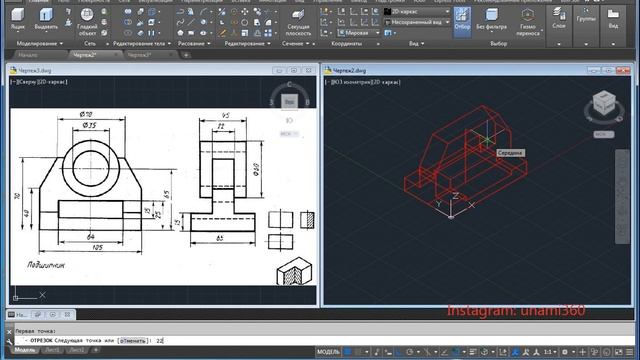
Task: Open the Мировая UCS dropdown
Action: pyautogui.click(x=359, y=33)
